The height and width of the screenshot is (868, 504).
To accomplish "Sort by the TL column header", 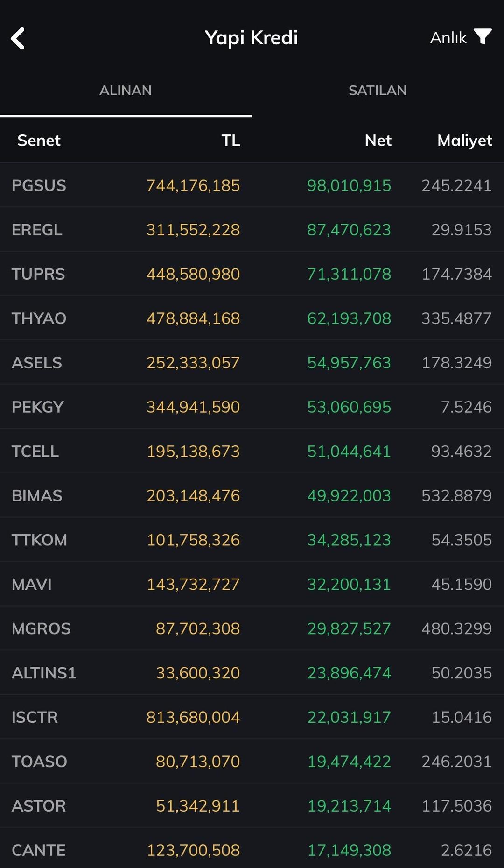I will click(231, 140).
